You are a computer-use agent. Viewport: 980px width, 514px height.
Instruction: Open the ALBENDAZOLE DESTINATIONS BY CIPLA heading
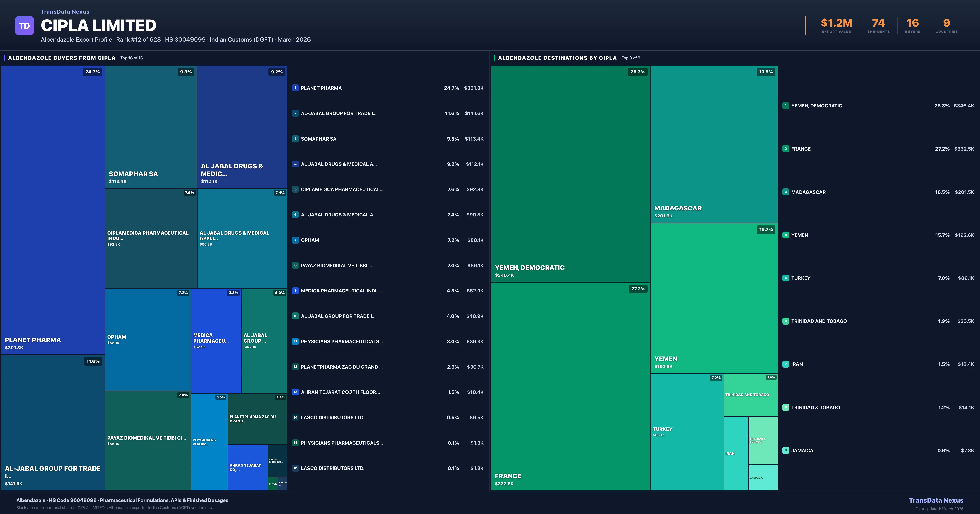tap(557, 58)
